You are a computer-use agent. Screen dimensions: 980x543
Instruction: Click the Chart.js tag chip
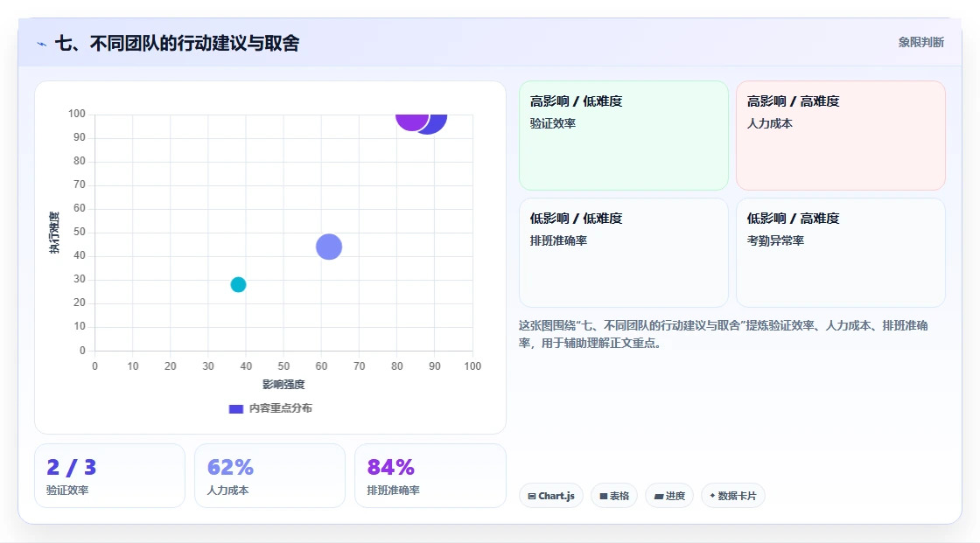pos(551,496)
